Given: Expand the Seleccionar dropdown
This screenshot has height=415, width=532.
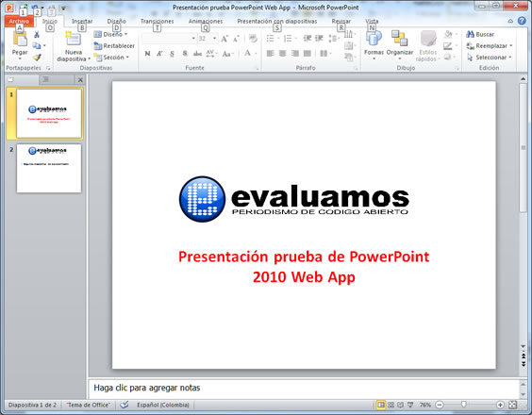Looking at the screenshot, I should coord(490,58).
